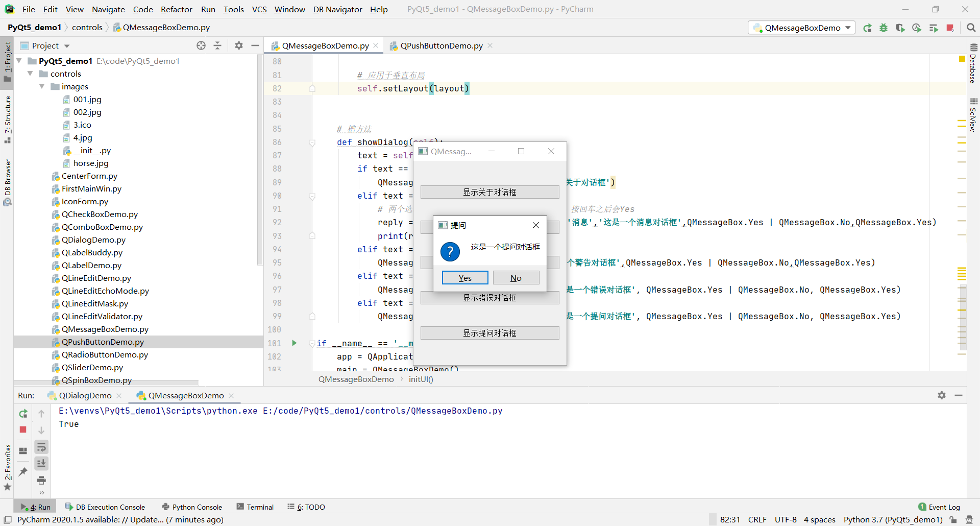Viewport: 980px width, 526px height.
Task: Open Project panel settings gear
Action: tap(238, 45)
